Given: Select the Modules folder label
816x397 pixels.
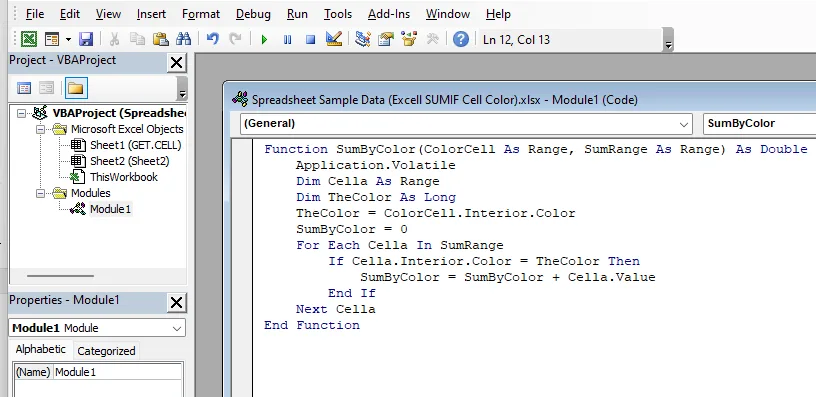Looking at the screenshot, I should (91, 193).
